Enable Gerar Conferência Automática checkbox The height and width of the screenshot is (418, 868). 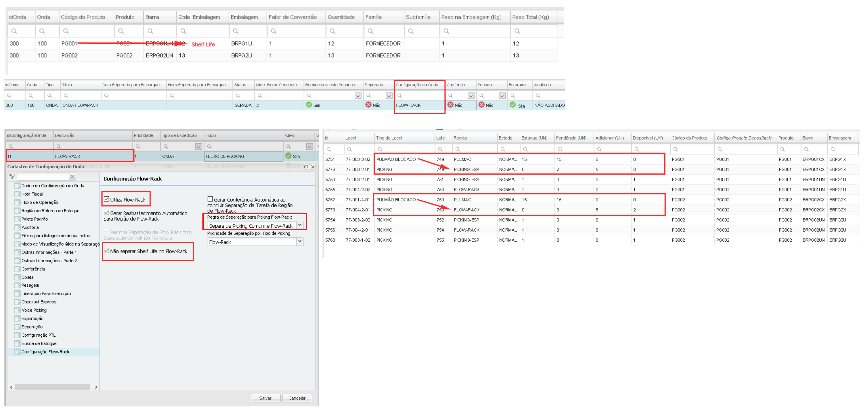pos(210,199)
